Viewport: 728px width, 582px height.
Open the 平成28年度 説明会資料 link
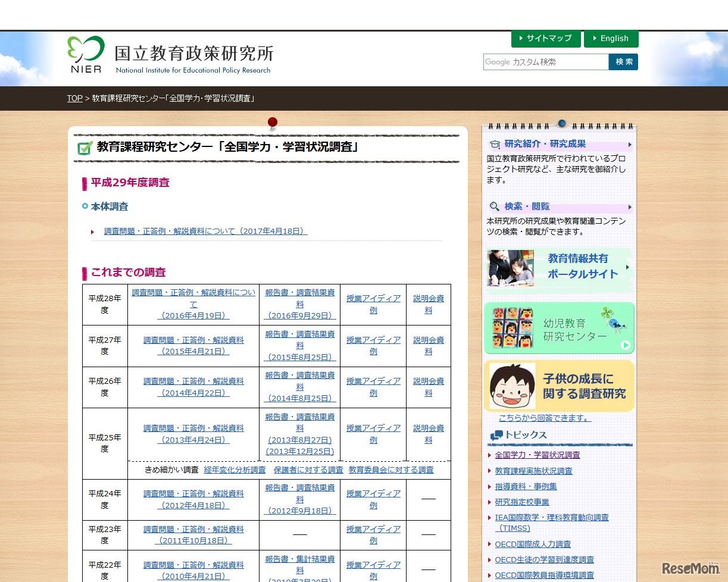coord(429,304)
